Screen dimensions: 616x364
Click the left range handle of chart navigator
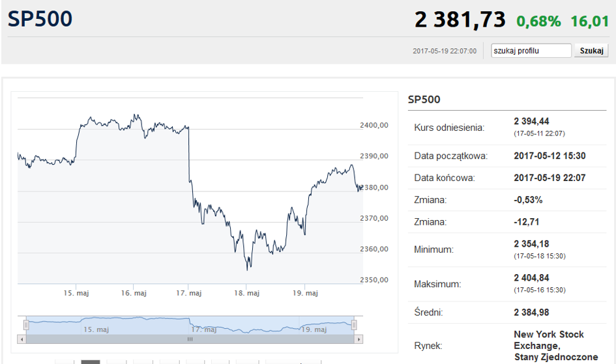coord(26,325)
